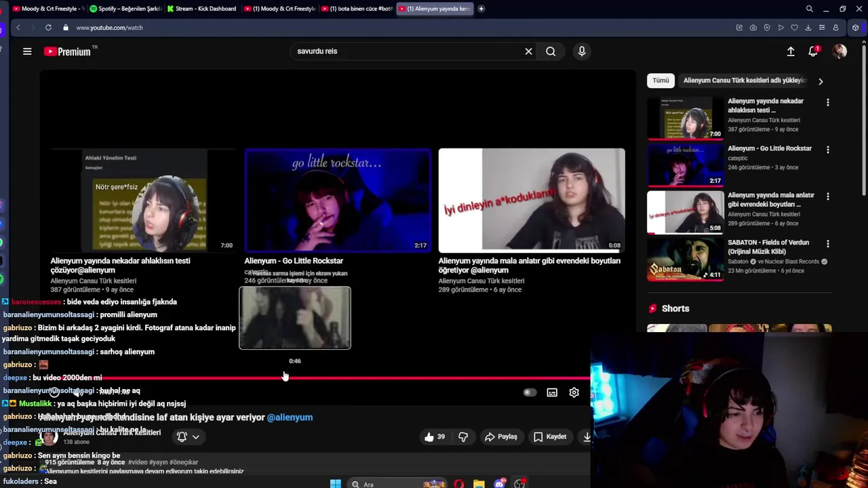This screenshot has width=868, height=488.
Task: Open browser send/flow arrow icon
Action: (x=781, y=28)
